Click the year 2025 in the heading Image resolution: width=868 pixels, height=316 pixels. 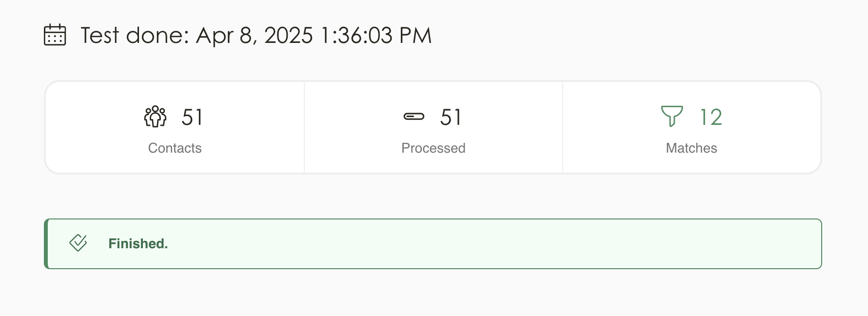[288, 36]
